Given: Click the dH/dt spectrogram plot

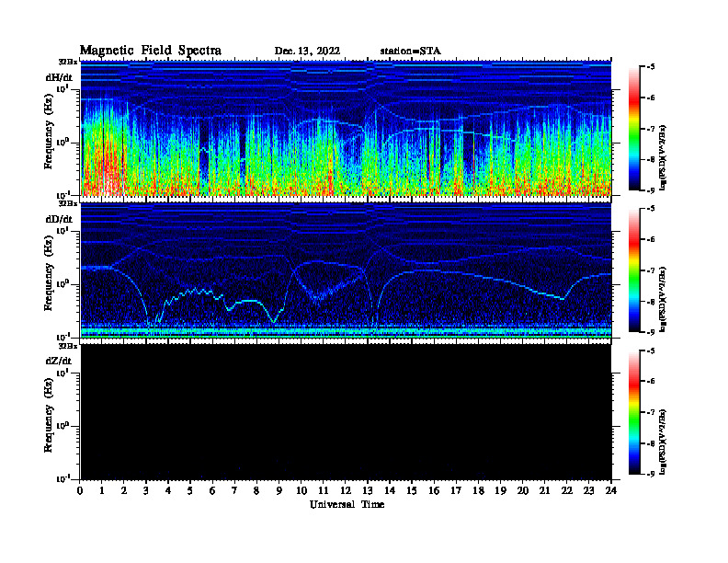Looking at the screenshot, I should point(346,128).
